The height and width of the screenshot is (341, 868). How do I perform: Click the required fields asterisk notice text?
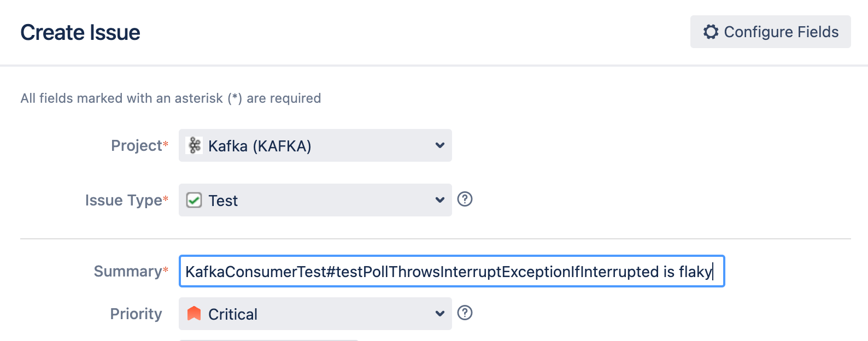[171, 98]
